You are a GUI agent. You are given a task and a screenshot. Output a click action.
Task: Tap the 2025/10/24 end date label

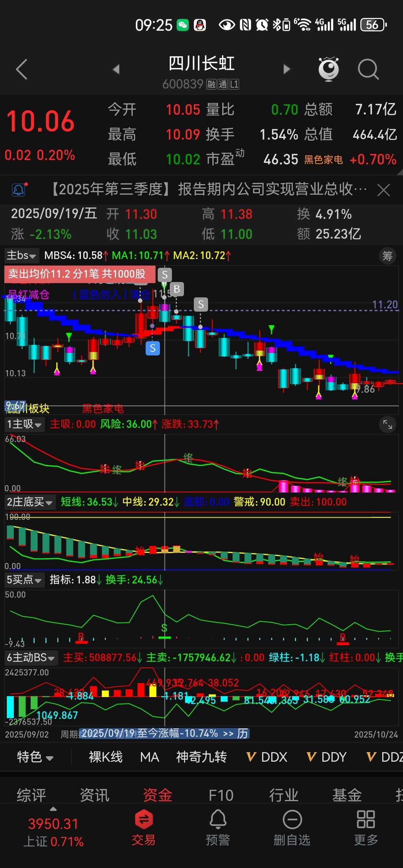(376, 734)
